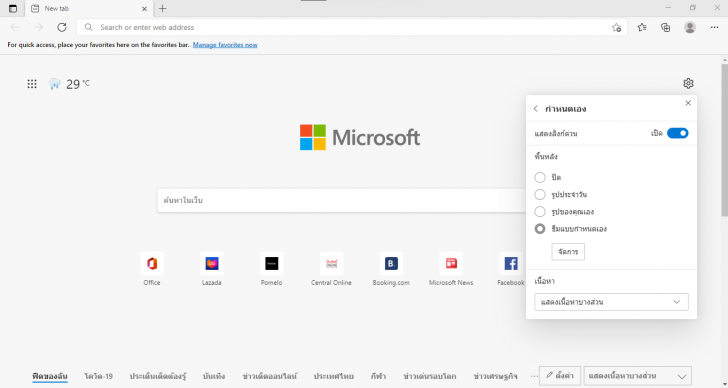Select the ฟีดของฉัน tab
This screenshot has height=388, width=728.
click(50, 376)
